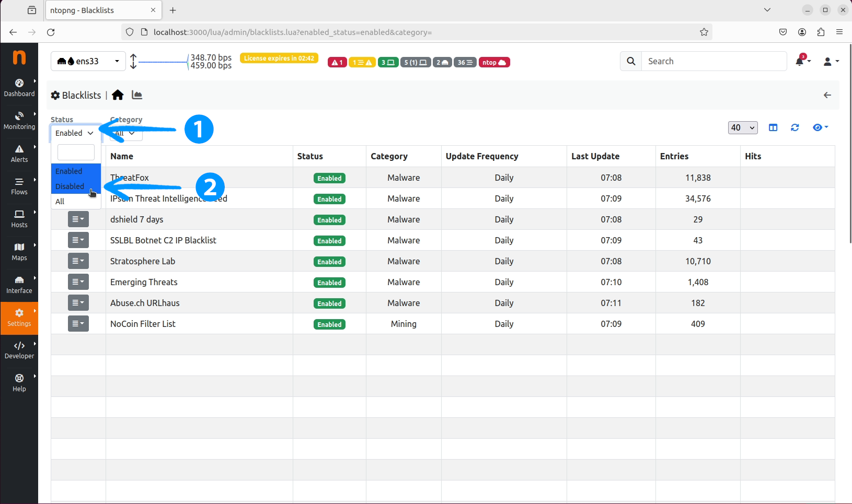The height and width of the screenshot is (504, 852).
Task: Click the back arrow in Blacklists header
Action: coord(827,95)
